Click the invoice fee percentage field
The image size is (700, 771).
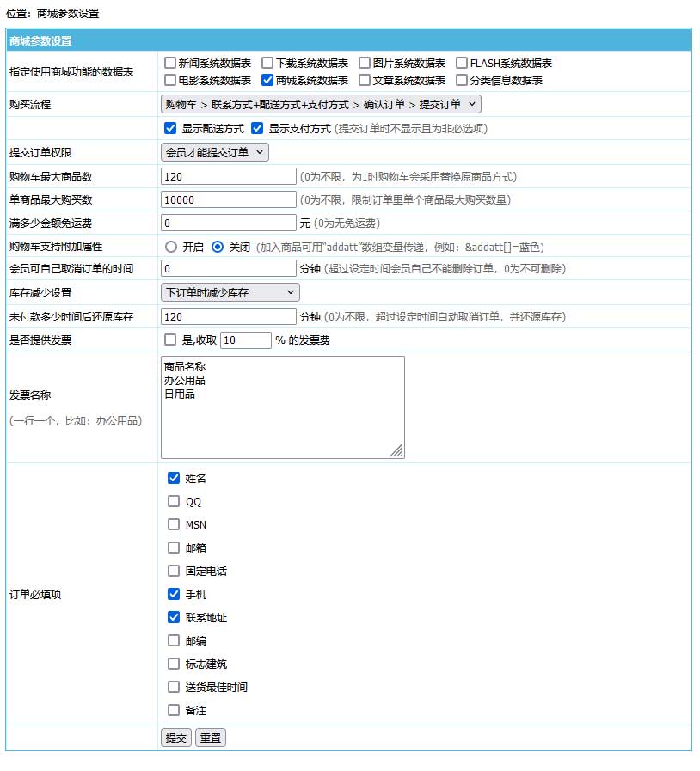246,340
